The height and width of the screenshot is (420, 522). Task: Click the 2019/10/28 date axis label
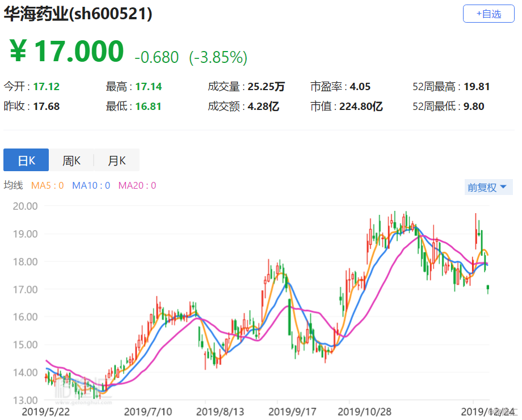[364, 411]
